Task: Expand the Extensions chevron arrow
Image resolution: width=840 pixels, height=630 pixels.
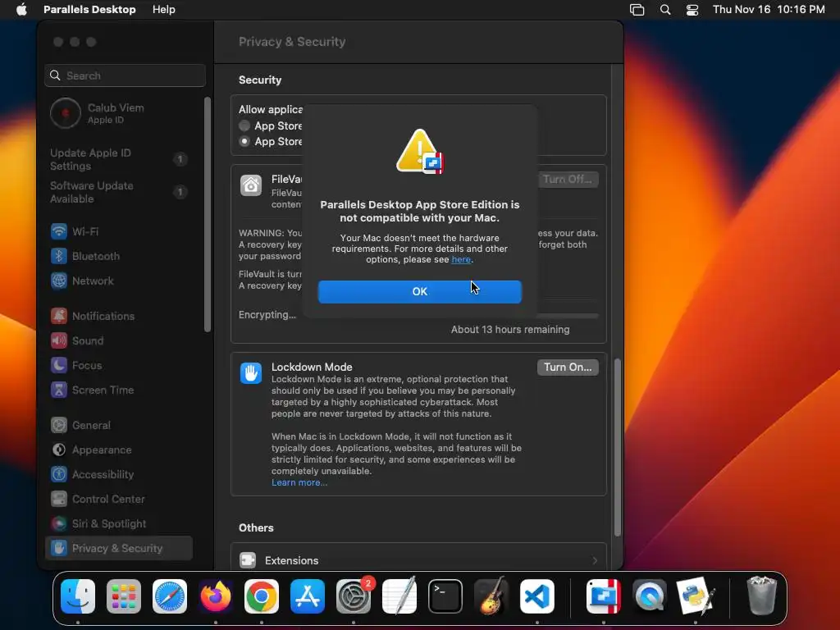Action: pos(595,560)
